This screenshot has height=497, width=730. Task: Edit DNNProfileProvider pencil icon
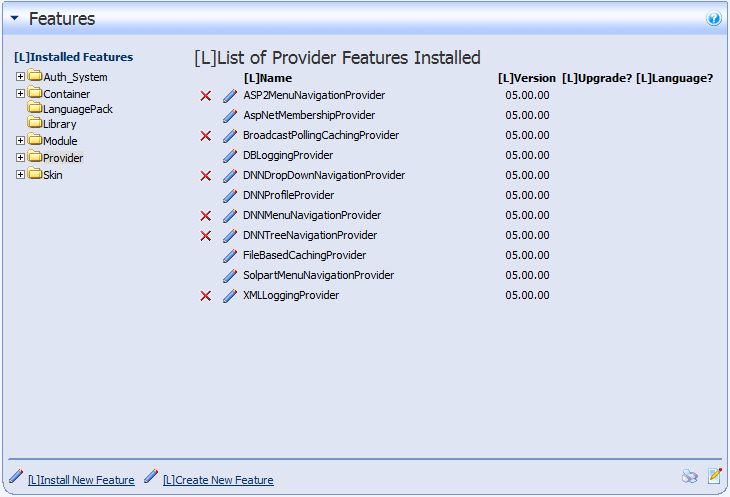230,196
